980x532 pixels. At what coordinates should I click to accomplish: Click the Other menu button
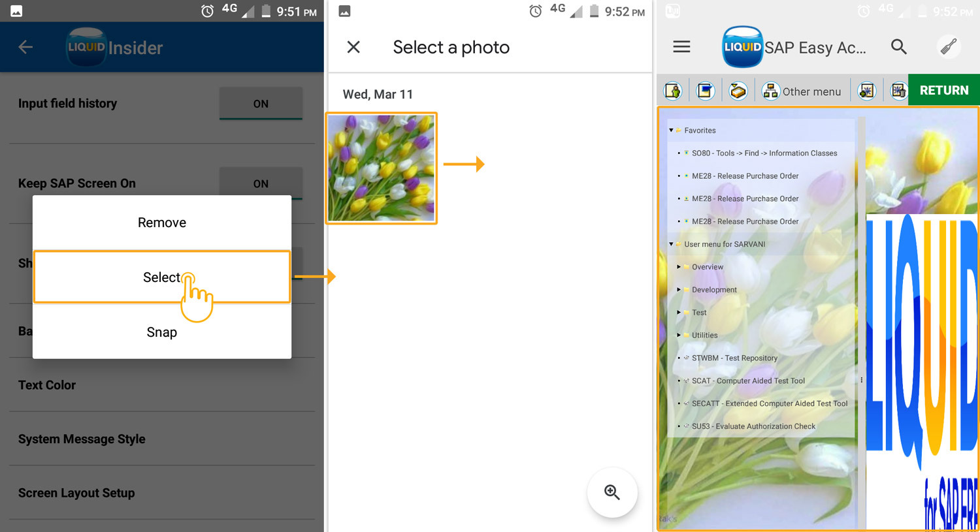click(x=802, y=91)
